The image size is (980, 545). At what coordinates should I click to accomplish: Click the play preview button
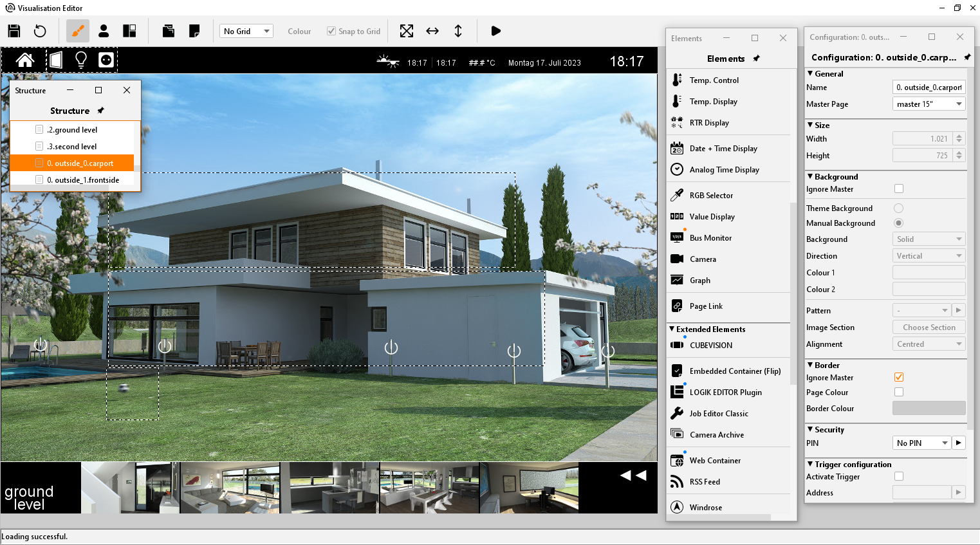495,31
